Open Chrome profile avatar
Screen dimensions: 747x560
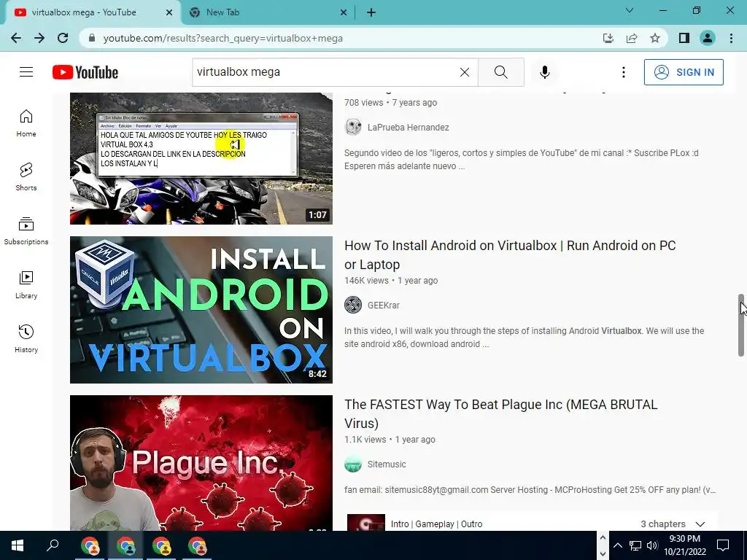point(708,38)
